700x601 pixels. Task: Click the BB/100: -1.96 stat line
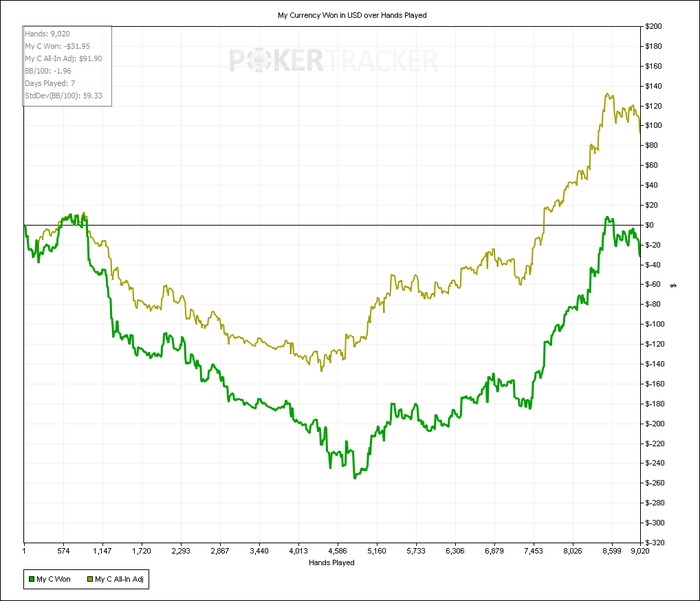point(48,71)
